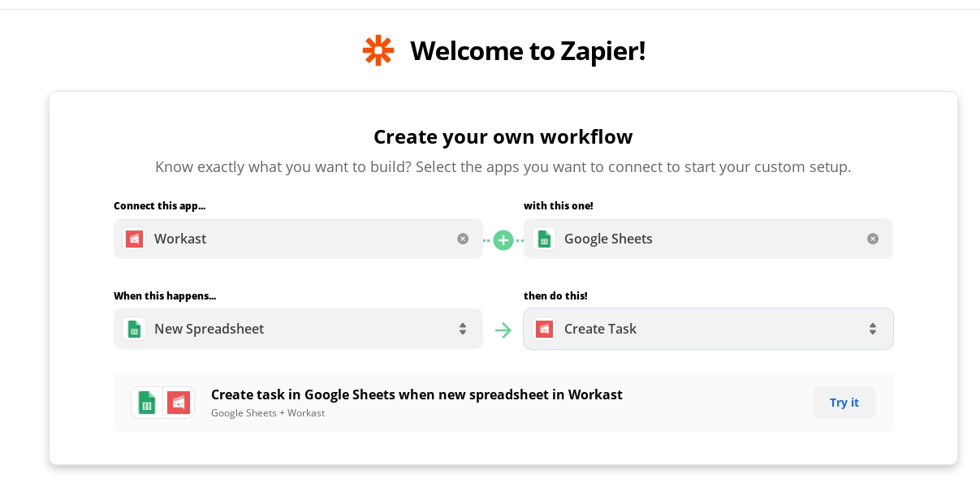Viewport: 980px width, 500px height.
Task: Click the 'Create your own workflow' heading
Action: pyautogui.click(x=503, y=136)
